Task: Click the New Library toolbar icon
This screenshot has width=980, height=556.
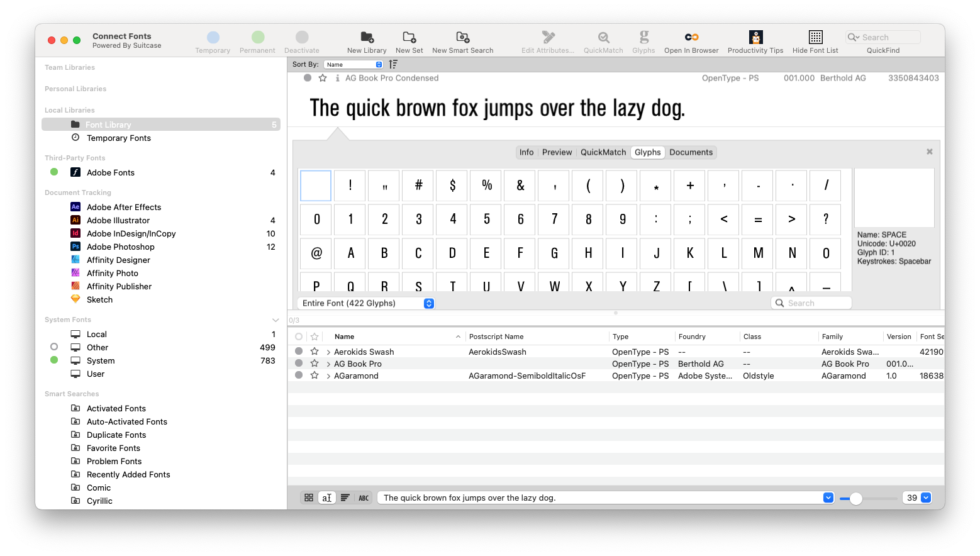Action: tap(367, 37)
